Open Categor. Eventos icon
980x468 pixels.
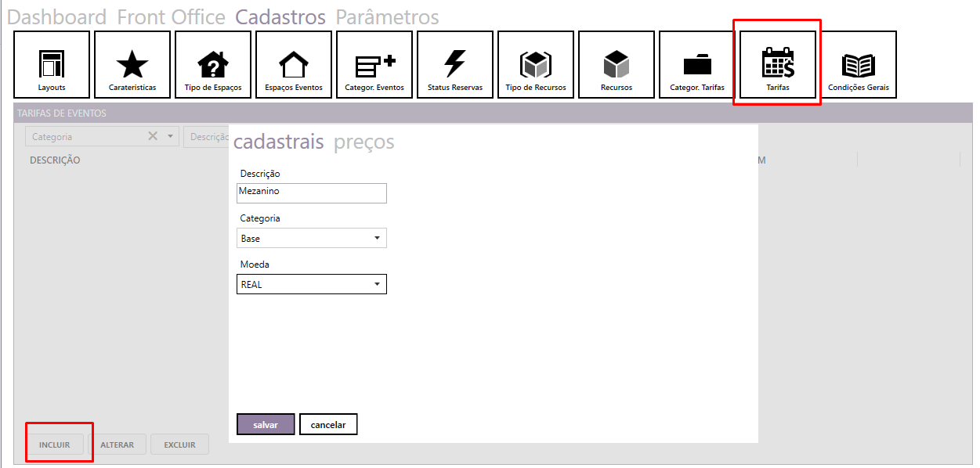374,65
